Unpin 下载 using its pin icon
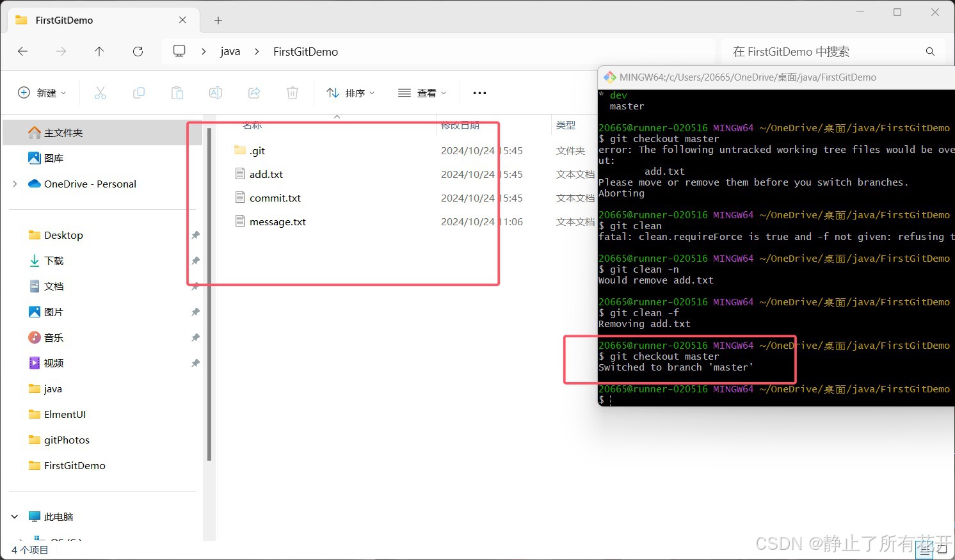Viewport: 955px width, 560px height. coord(195,260)
